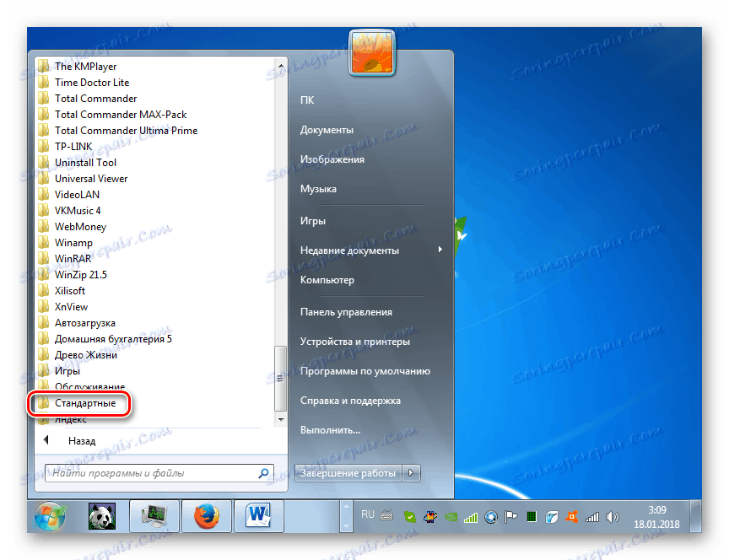The height and width of the screenshot is (560, 729).
Task: Click the Uninstall Tool folder icon
Action: coord(43,163)
